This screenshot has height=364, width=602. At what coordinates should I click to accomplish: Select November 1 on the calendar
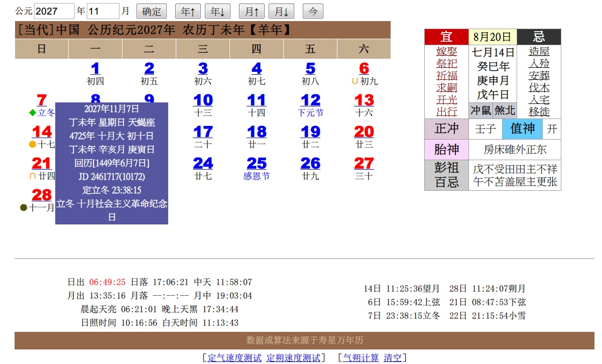95,69
